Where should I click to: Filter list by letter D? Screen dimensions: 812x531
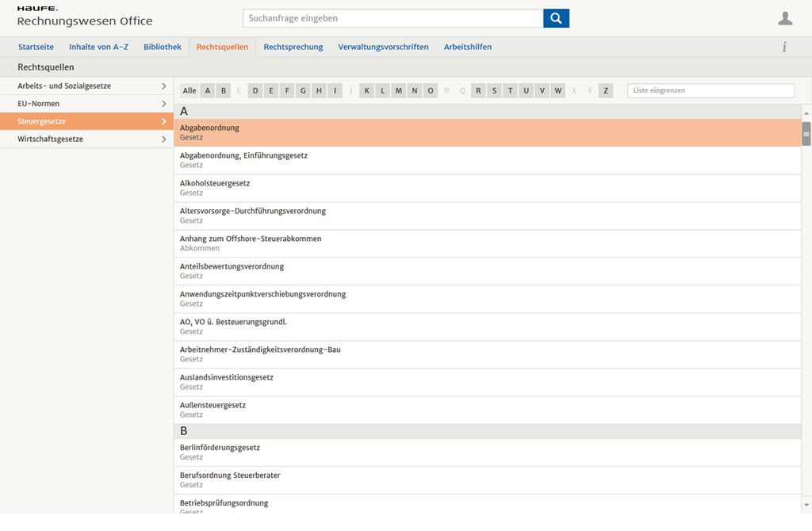[255, 90]
